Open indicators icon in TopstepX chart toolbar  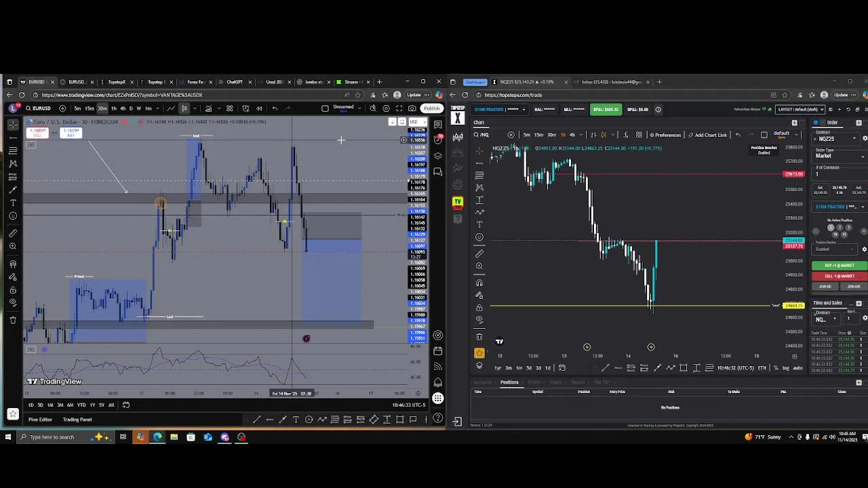tap(625, 135)
